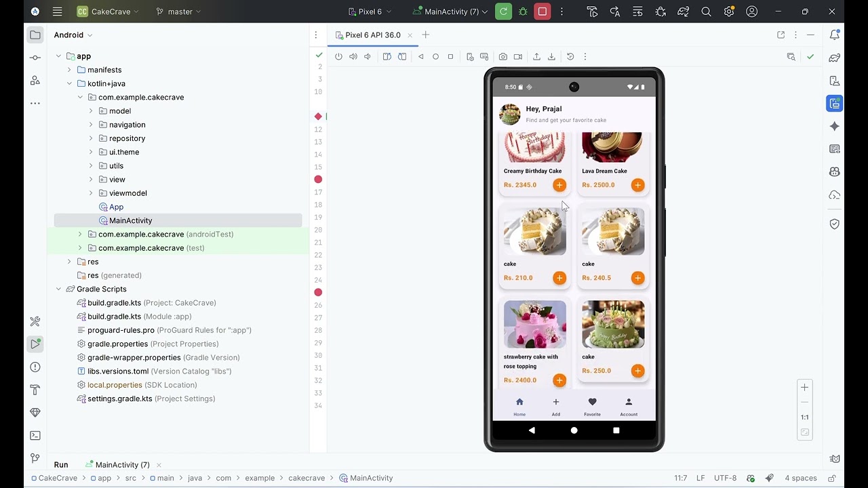This screenshot has height=488, width=868.
Task: Add Rs. 250.0 cake with its plus button
Action: [637, 371]
